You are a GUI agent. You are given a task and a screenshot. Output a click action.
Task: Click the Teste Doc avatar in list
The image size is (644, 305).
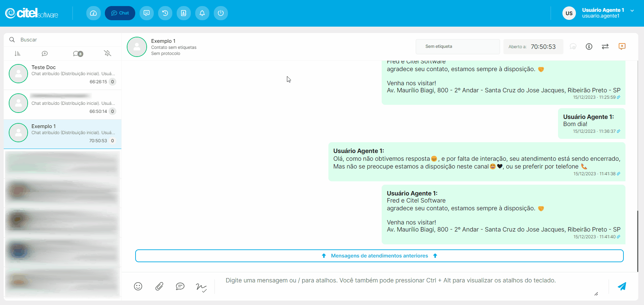coord(18,73)
